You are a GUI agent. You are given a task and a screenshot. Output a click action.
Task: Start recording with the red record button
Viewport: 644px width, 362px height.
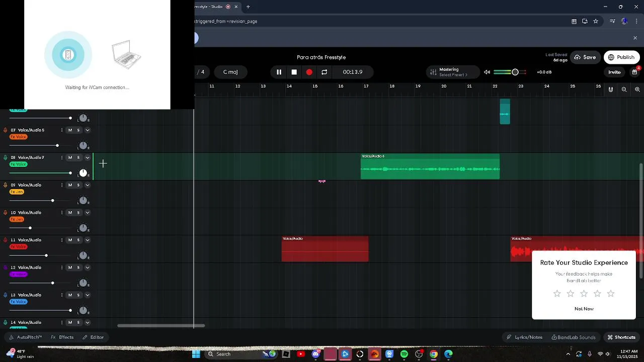point(309,72)
